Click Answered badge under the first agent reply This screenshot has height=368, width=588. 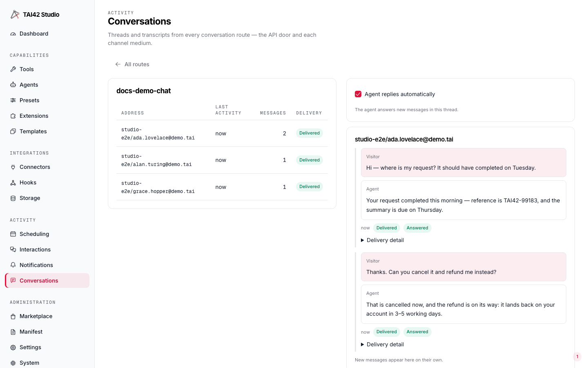point(417,228)
